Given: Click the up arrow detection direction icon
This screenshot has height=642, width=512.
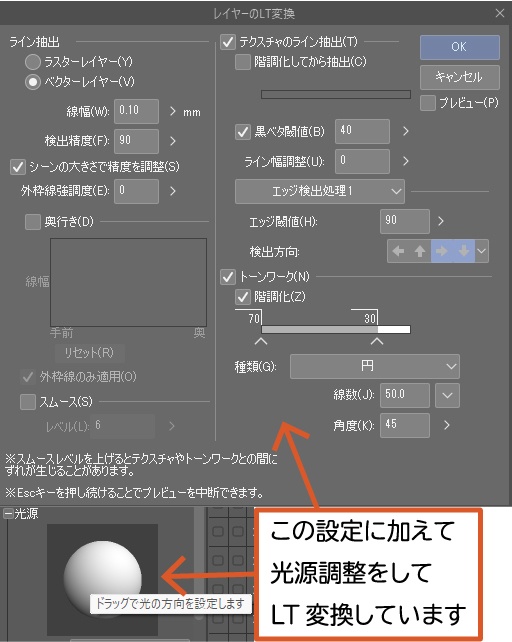Looking at the screenshot, I should tap(420, 251).
